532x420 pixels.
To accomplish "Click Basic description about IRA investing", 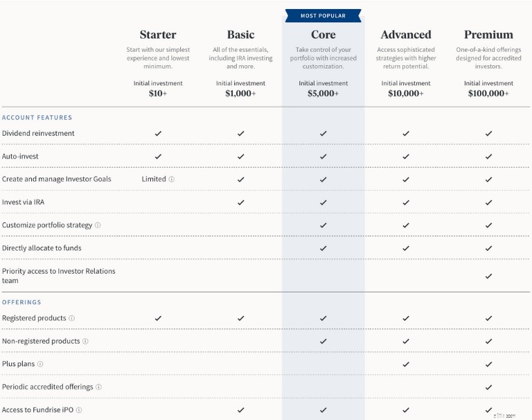I will 241,58.
